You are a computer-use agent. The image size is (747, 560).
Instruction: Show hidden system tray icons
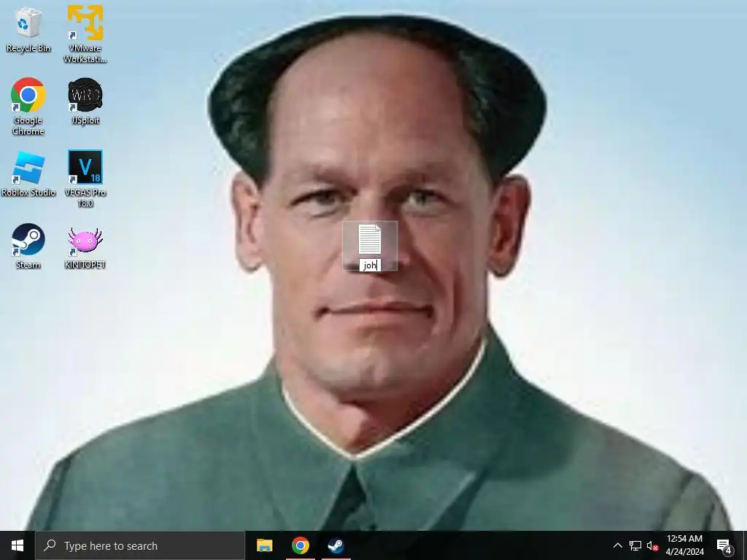[617, 545]
